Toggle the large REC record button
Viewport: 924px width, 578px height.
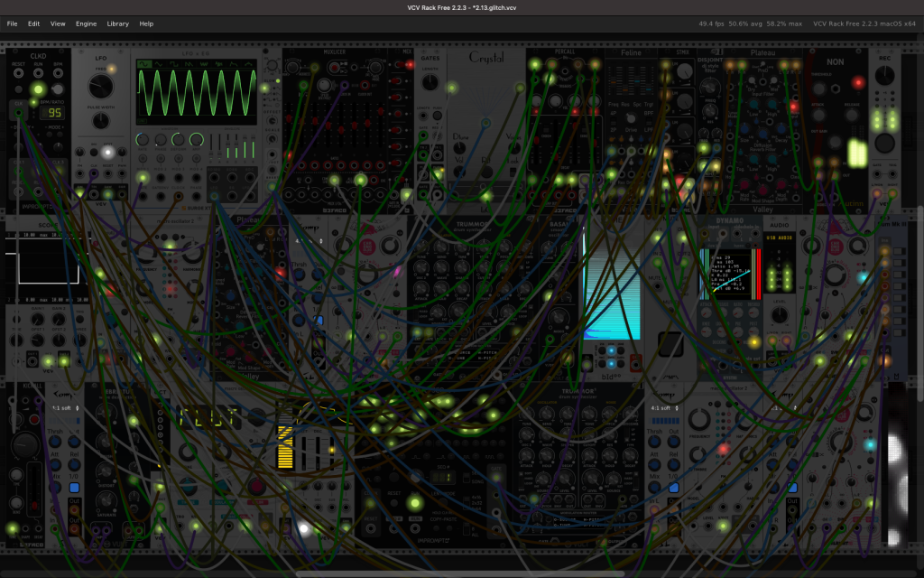[884, 143]
